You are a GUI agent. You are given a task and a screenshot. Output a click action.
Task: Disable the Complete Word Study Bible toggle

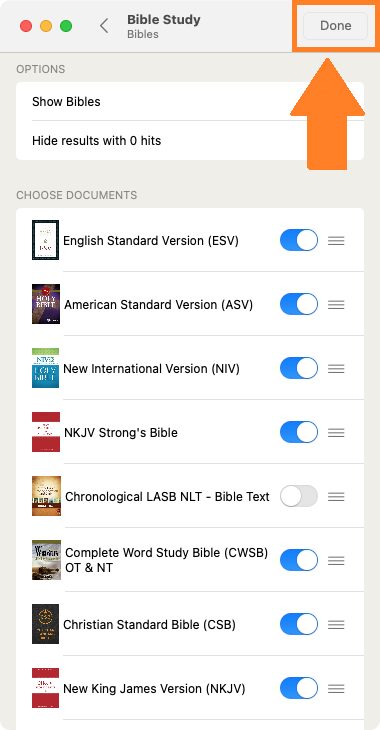[299, 560]
